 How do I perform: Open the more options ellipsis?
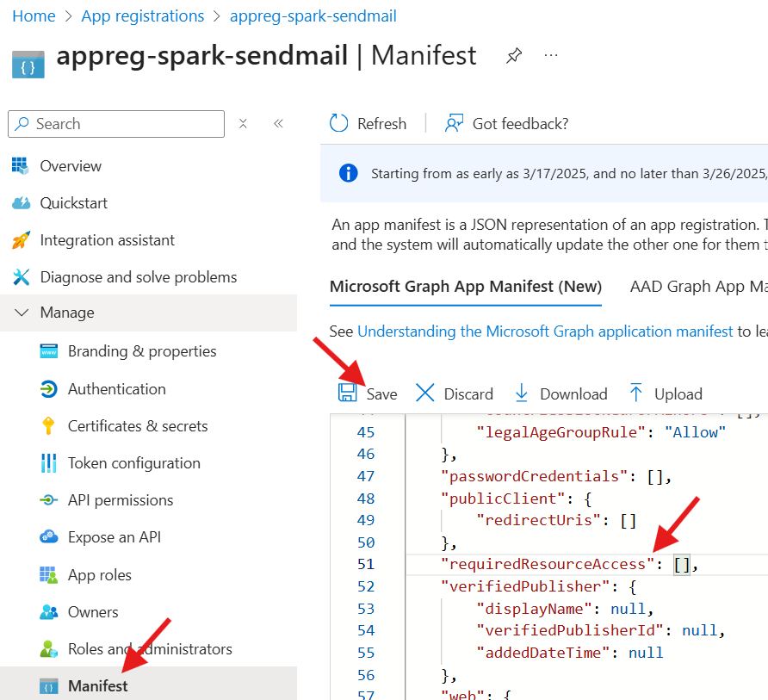tap(551, 56)
